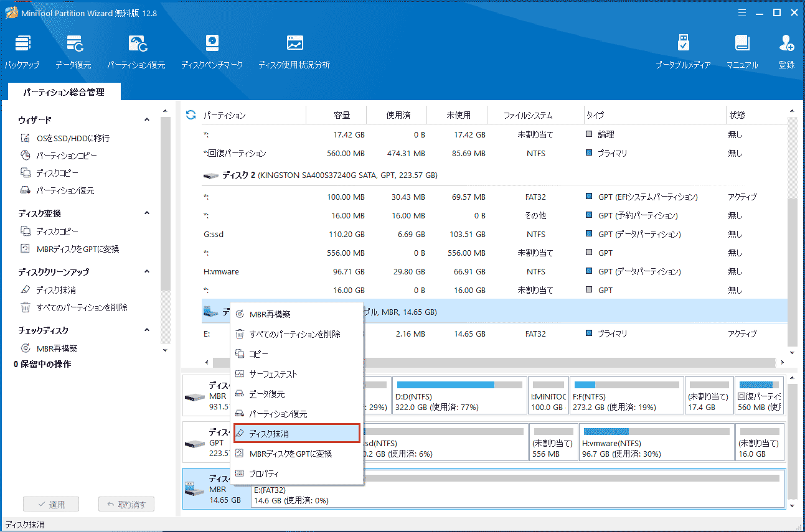Image resolution: width=805 pixels, height=532 pixels.
Task: Select I:MINITOOL block in disk map
Action: (548, 396)
